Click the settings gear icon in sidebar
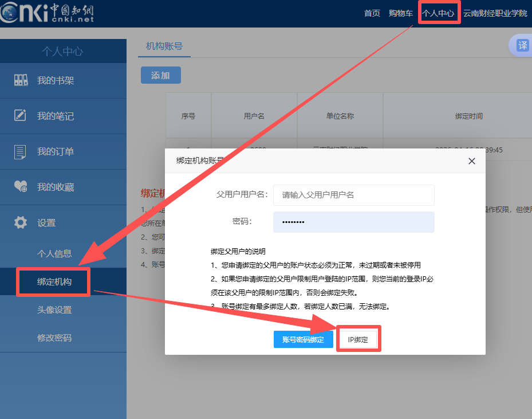532x419 pixels. point(21,222)
